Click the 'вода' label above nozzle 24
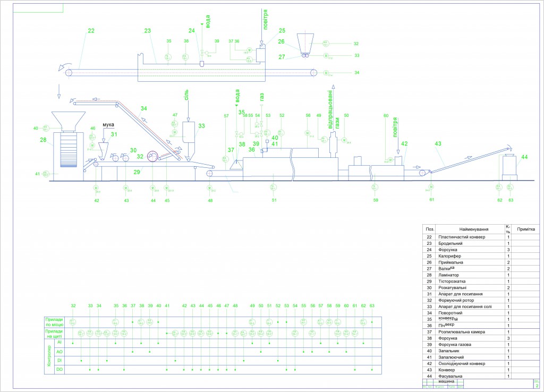 208,21
